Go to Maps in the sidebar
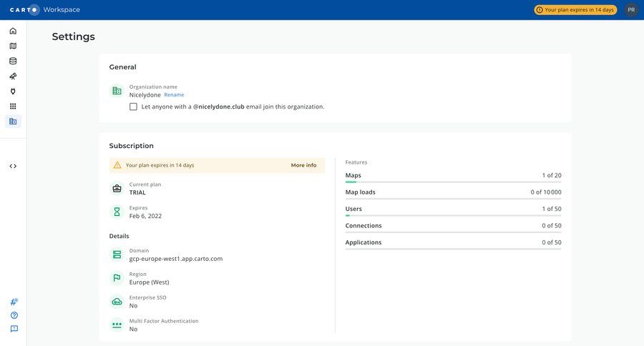This screenshot has height=346, width=644. 13,46
